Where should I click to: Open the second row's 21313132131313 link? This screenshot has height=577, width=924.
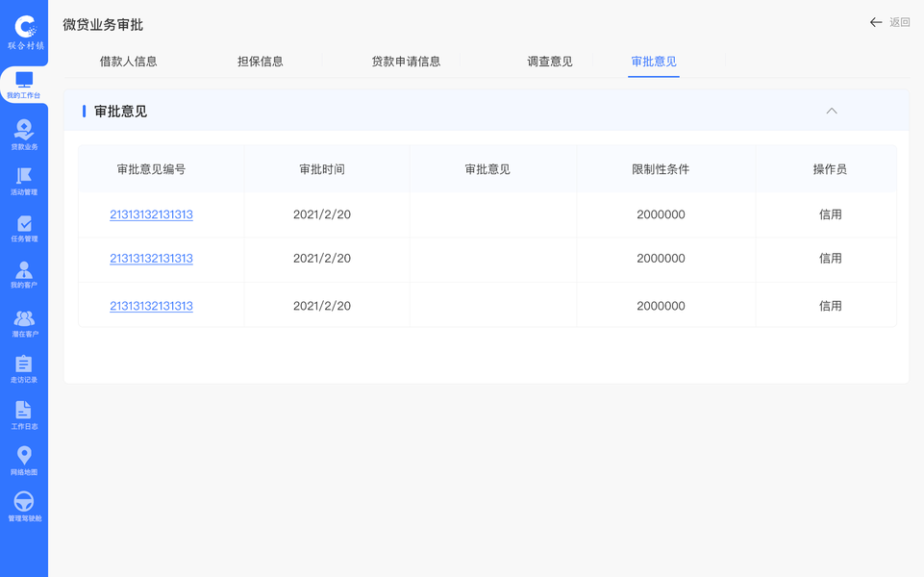pos(152,258)
